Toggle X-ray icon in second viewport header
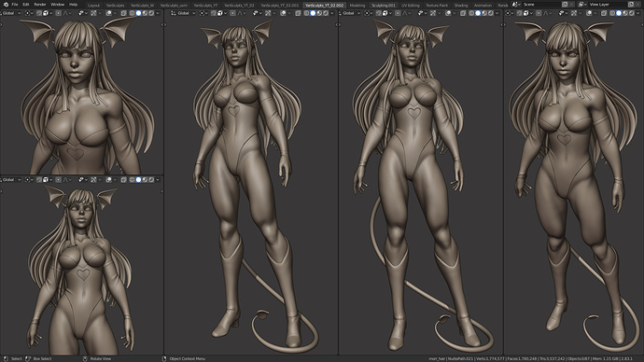The width and height of the screenshot is (644, 362). pyautogui.click(x=298, y=13)
